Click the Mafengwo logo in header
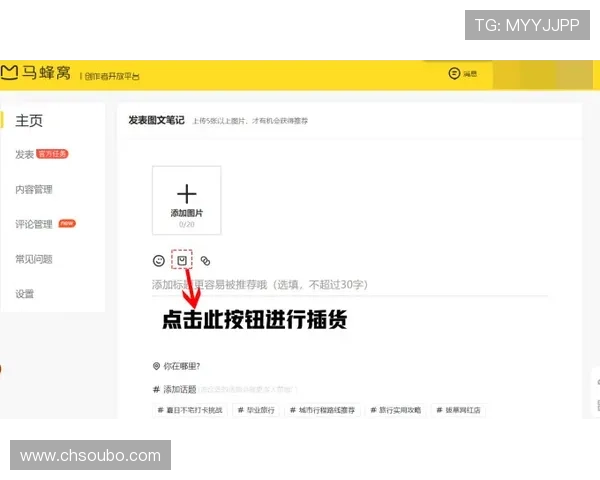 [36, 72]
